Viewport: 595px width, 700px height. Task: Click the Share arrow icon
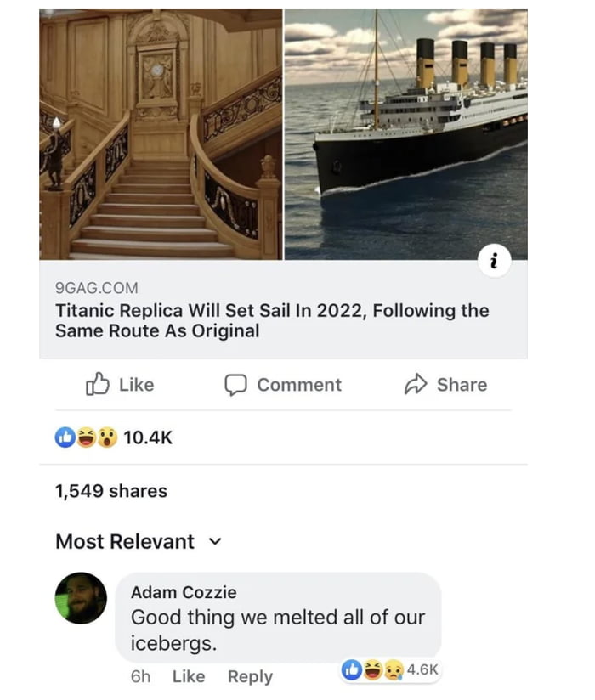tap(415, 385)
